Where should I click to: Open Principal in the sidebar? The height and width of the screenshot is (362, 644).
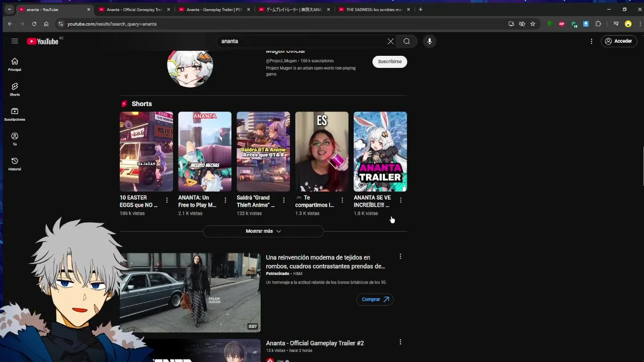(15, 64)
